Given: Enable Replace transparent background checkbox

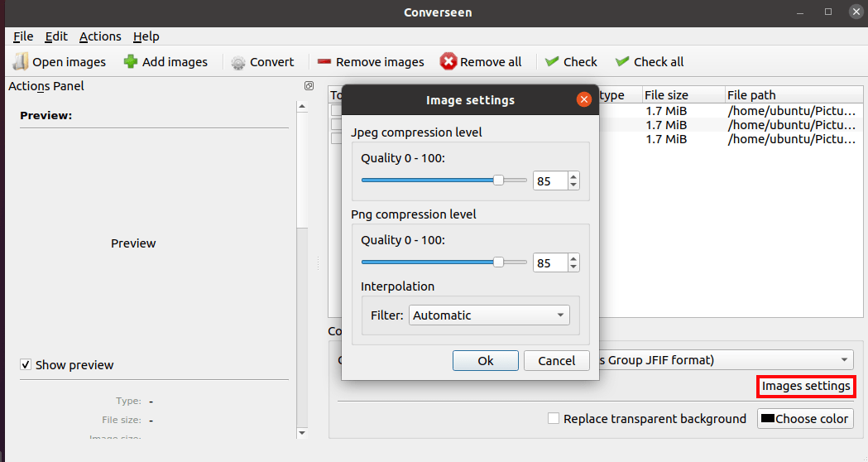Looking at the screenshot, I should click(553, 418).
